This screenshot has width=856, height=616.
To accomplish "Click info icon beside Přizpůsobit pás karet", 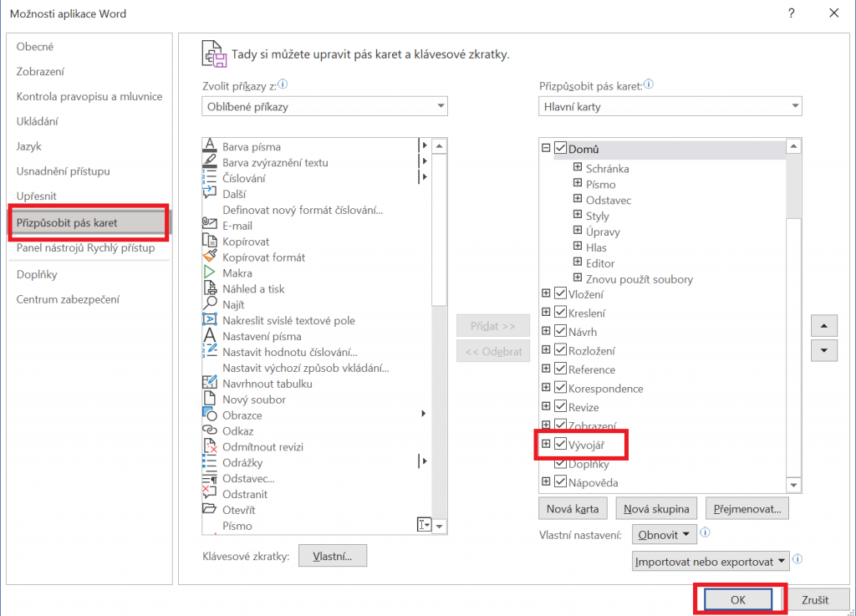I will coord(649,85).
